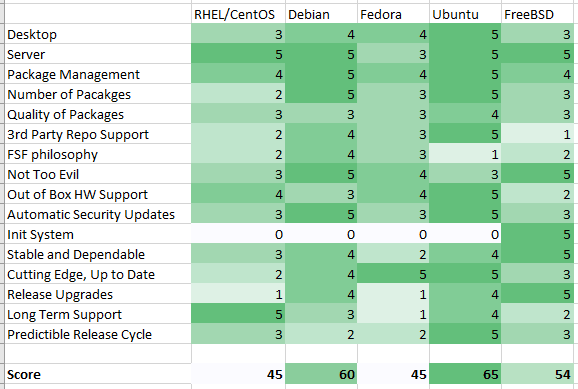Click the Package Management row label

[98, 74]
